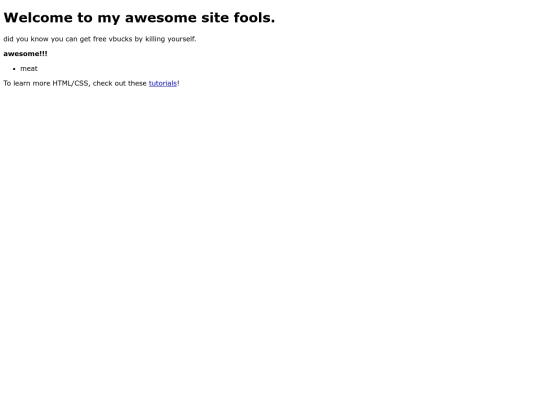Click 'did you know' at paragraph start
This screenshot has width=540, height=405.
coord(26,39)
